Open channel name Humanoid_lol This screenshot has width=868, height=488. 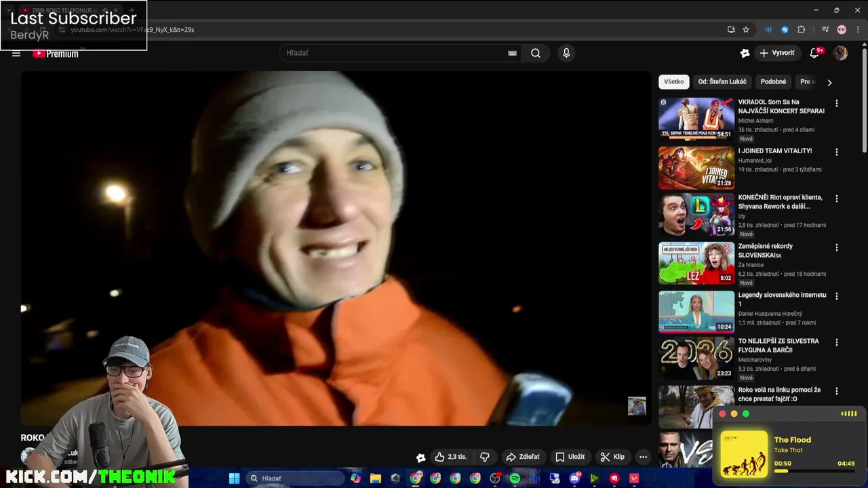(x=756, y=161)
